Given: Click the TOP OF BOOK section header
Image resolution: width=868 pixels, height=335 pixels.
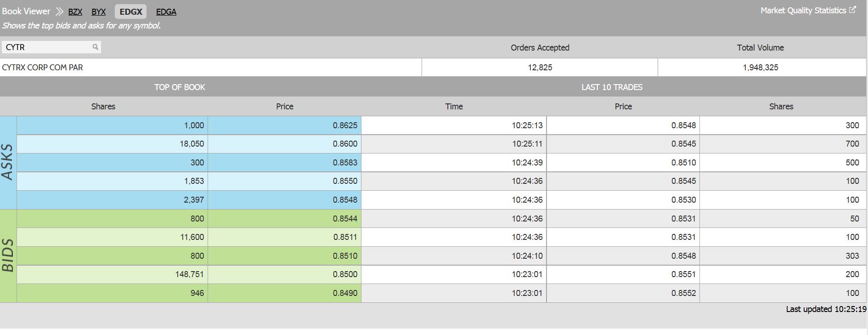Looking at the screenshot, I should tap(180, 87).
